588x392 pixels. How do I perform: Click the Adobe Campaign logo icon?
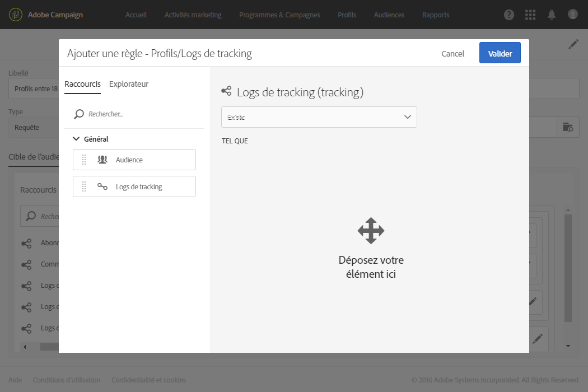(16, 15)
